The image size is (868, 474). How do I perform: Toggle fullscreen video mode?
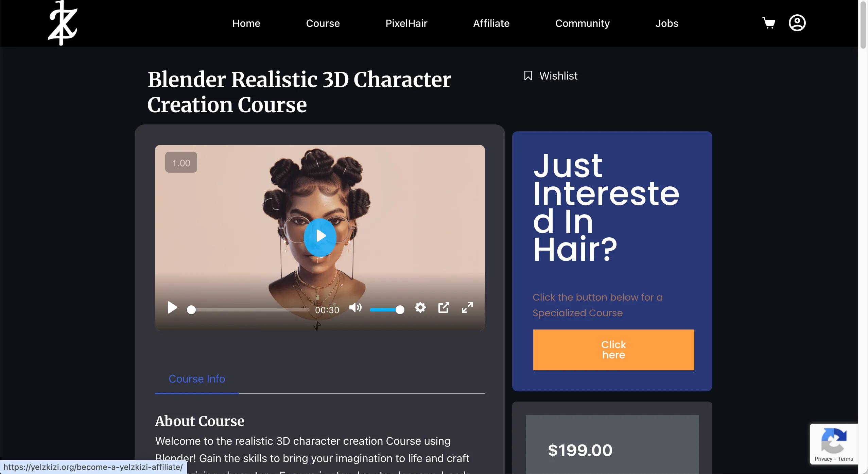pos(467,308)
